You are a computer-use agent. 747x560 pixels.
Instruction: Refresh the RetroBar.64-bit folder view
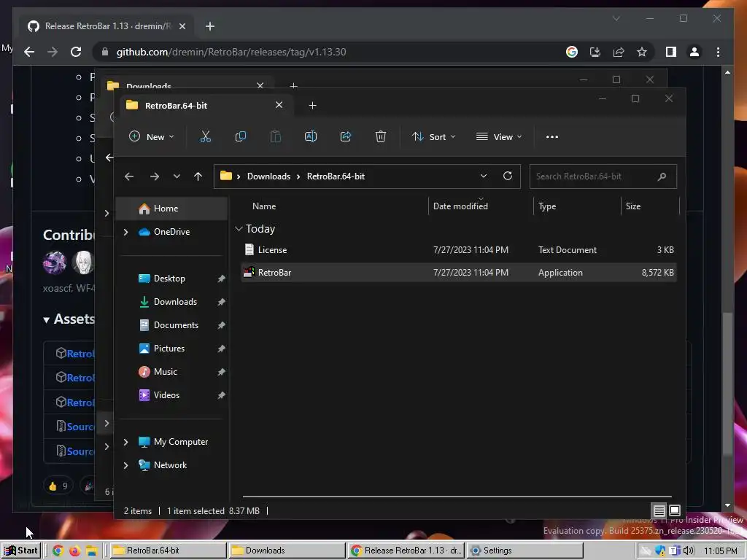pos(508,176)
